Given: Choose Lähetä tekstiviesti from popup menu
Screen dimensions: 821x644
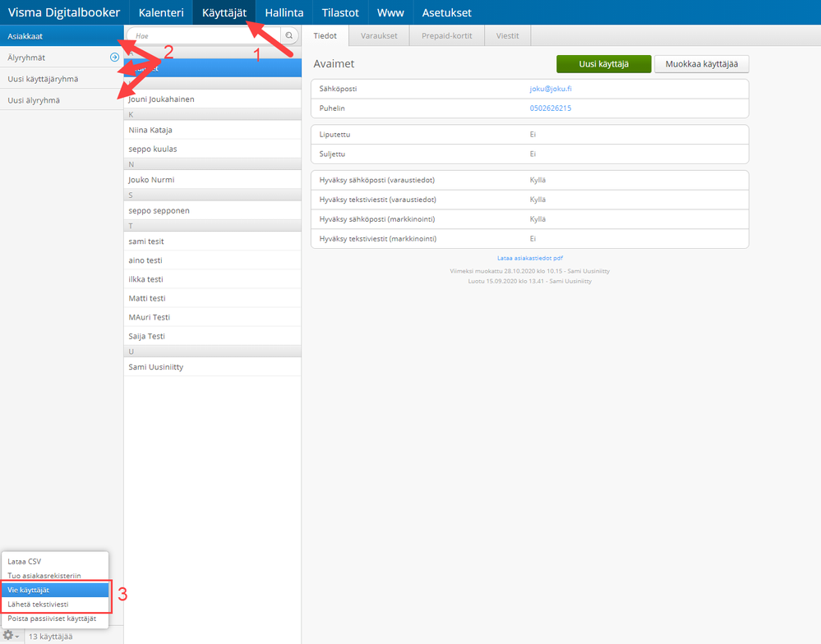Looking at the screenshot, I should coord(55,604).
